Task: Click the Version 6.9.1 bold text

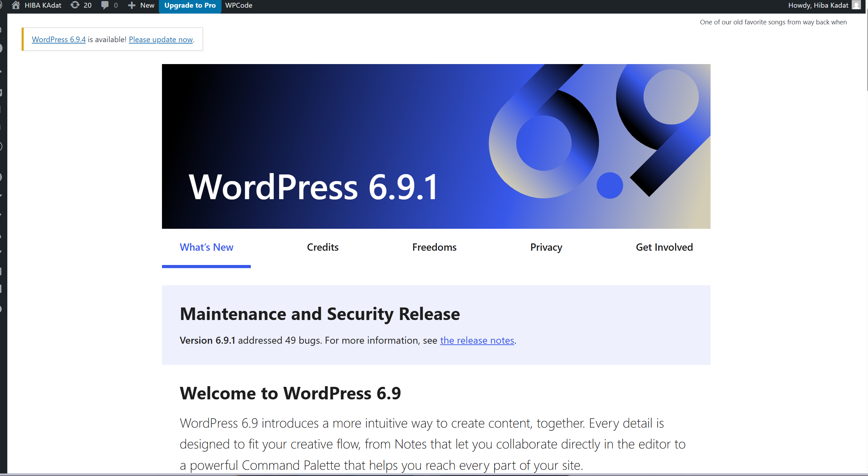Action: [208, 340]
